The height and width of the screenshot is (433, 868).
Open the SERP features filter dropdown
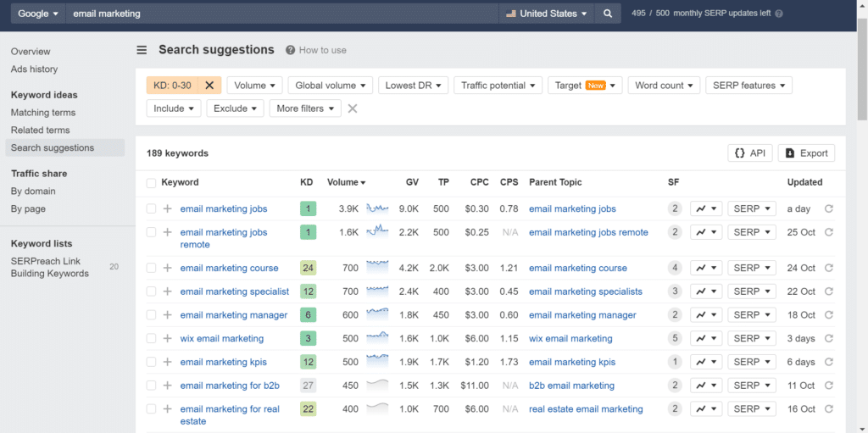tap(748, 86)
